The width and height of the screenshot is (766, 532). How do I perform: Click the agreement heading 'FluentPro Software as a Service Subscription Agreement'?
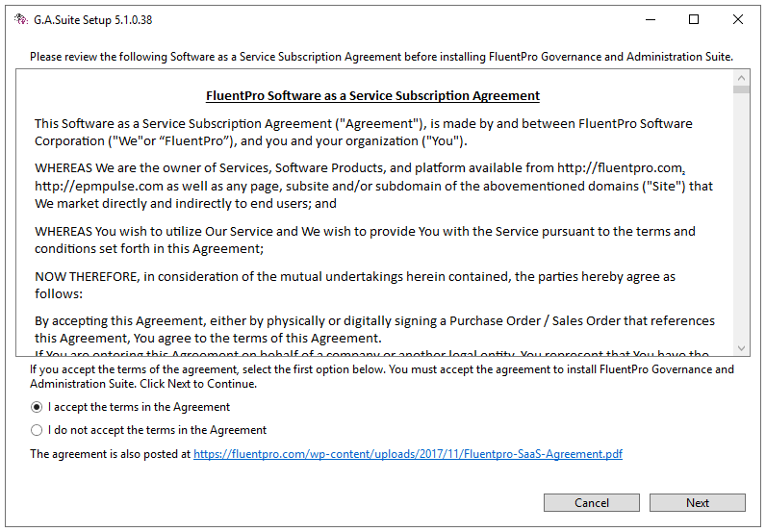pos(372,96)
